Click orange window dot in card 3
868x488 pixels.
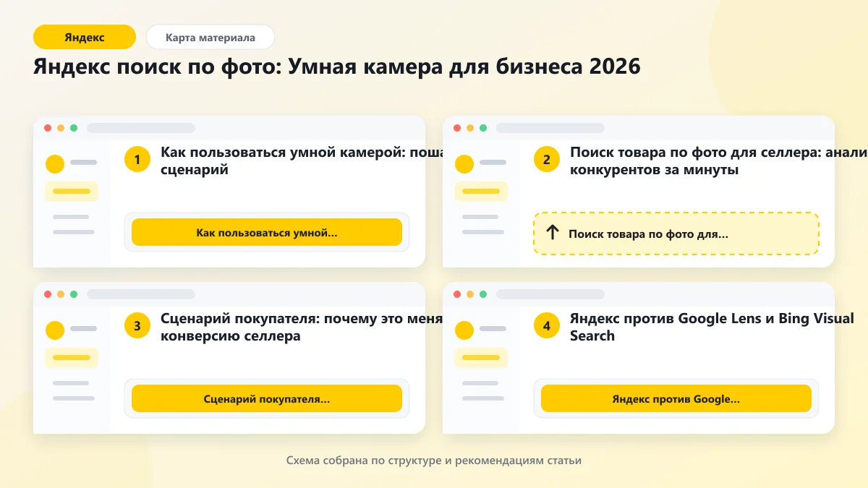pyautogui.click(x=61, y=294)
